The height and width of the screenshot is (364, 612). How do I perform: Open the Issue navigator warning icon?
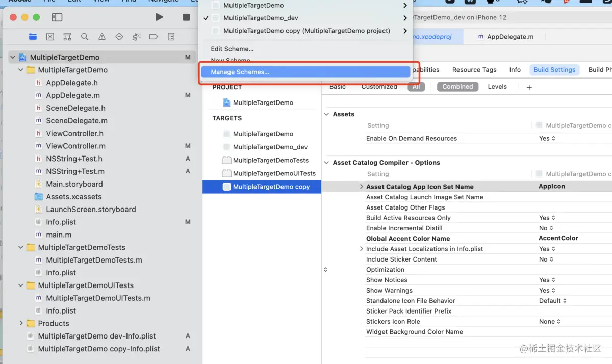[x=102, y=37]
